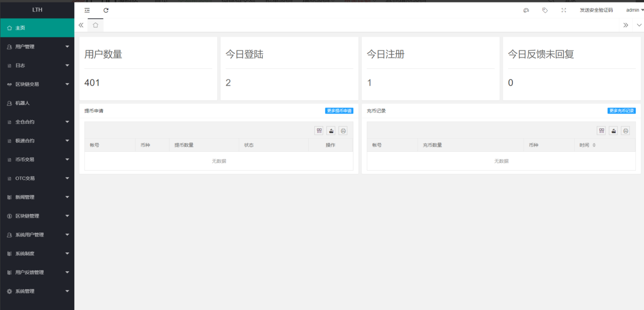
Task: Click the sidebar collapse menu icon
Action: (x=87, y=10)
